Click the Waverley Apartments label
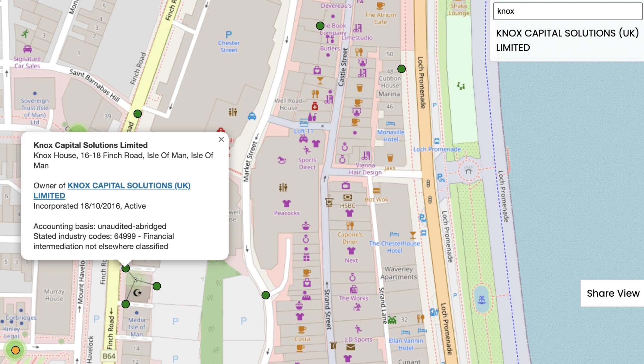Viewport: 644px width, 364px height. [x=399, y=273]
